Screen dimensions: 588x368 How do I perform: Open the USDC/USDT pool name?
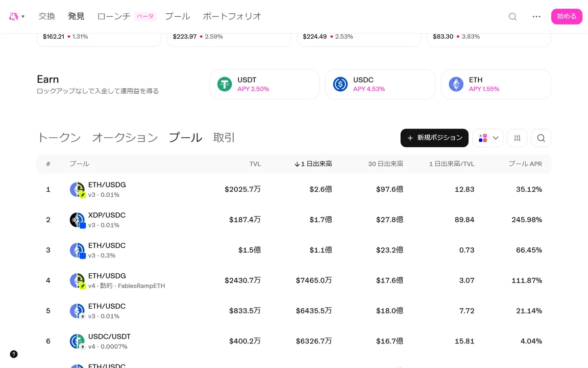109,337
